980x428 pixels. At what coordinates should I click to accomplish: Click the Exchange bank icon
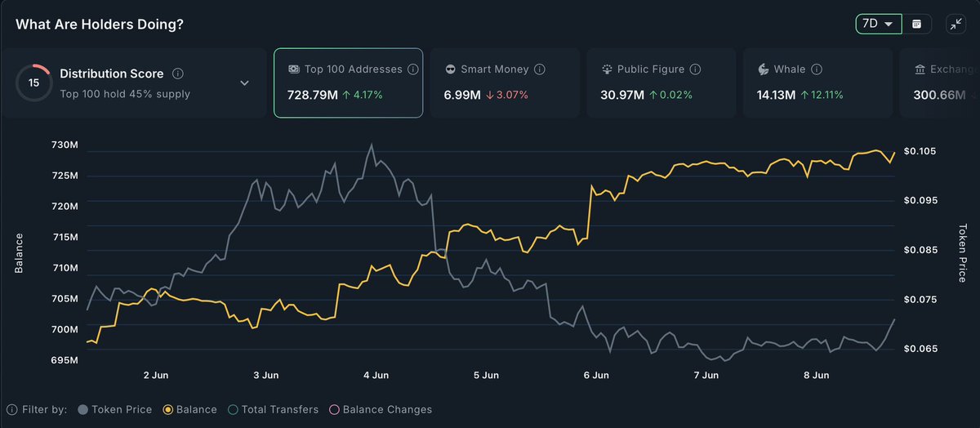920,70
